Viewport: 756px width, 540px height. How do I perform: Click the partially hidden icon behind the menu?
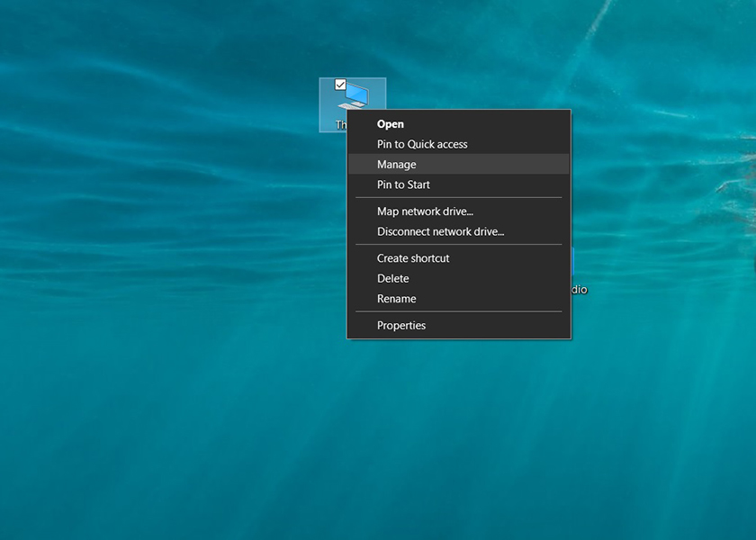(x=572, y=262)
